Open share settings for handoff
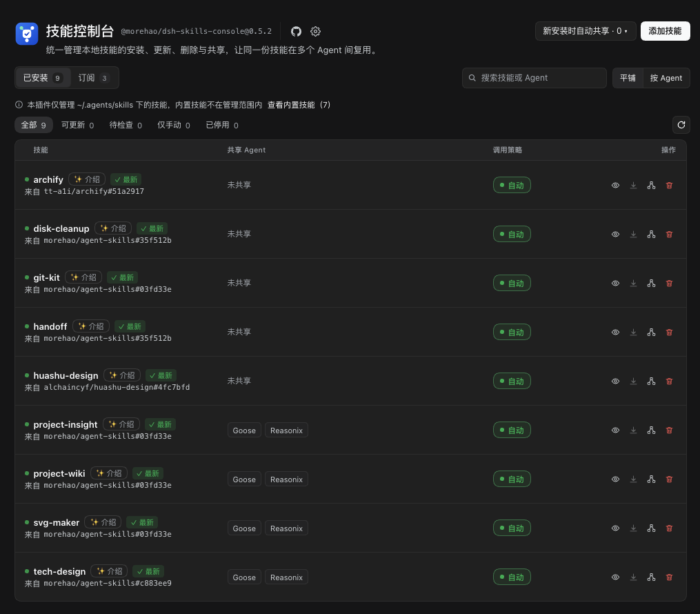Screen dimensions: 700x614 tap(651, 333)
